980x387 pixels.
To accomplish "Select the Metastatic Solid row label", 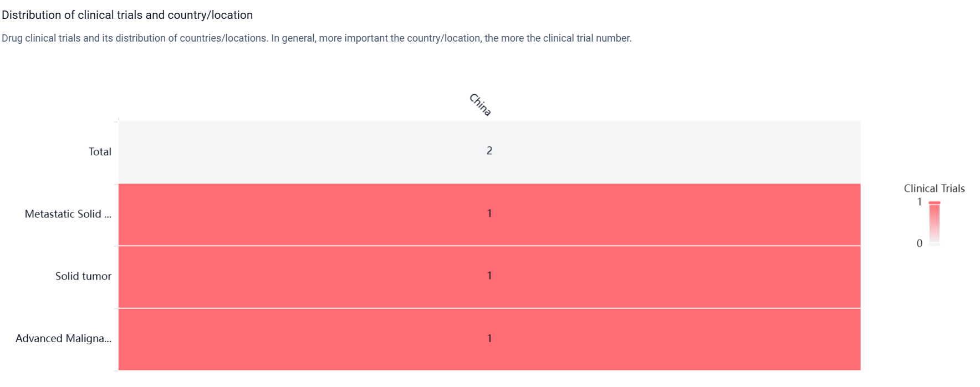I will click(x=68, y=214).
